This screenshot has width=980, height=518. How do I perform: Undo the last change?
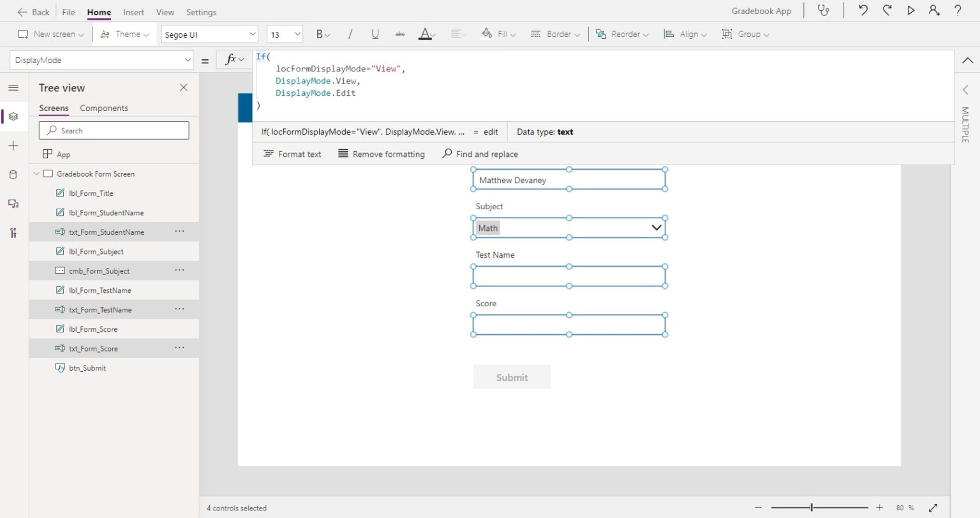coord(863,11)
